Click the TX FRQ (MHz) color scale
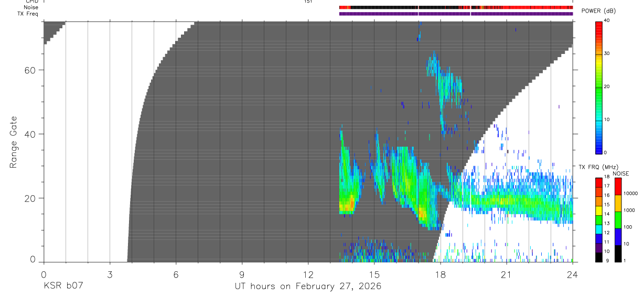Image resolution: width=644 pixels, height=297 pixels. point(599,219)
